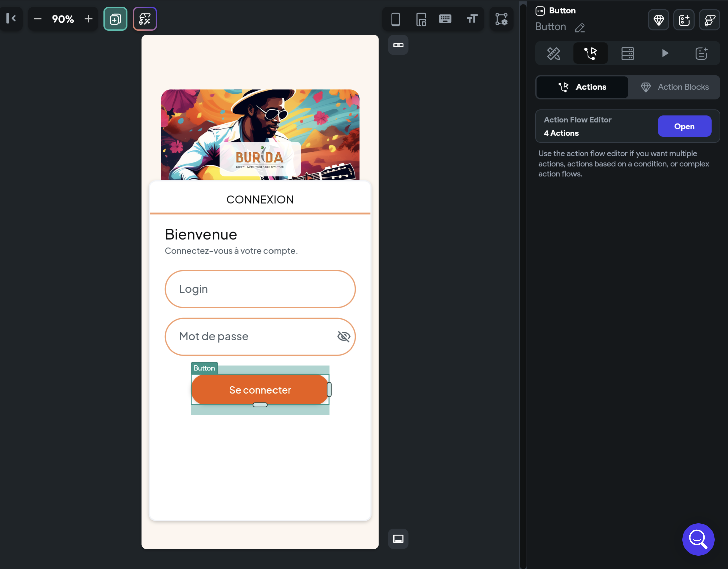
Task: Click the diamond component icon in the header
Action: tap(658, 20)
